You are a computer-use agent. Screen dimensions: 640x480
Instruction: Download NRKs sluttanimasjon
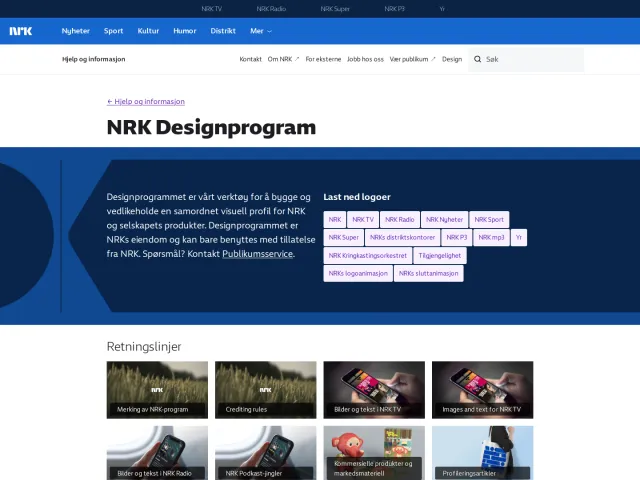click(x=429, y=273)
